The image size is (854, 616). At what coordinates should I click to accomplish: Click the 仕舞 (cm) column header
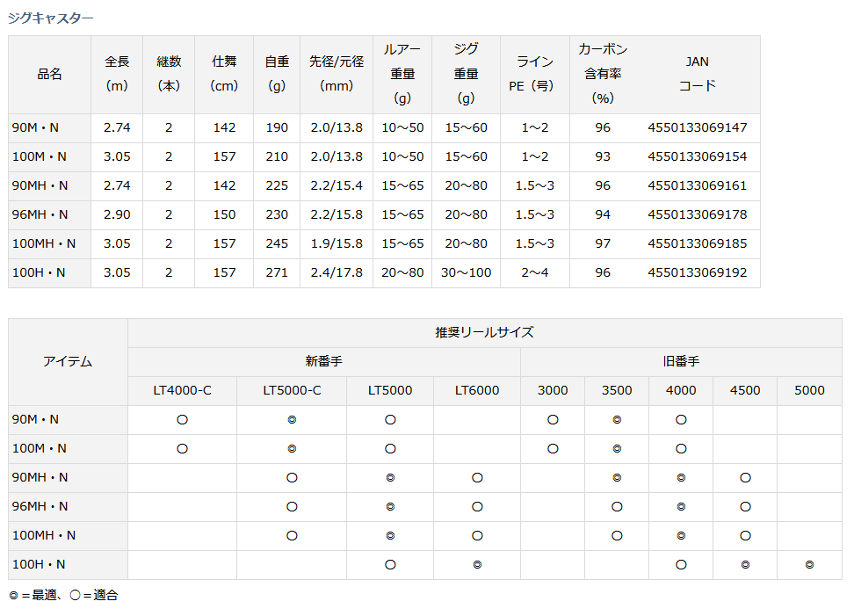pos(224,74)
